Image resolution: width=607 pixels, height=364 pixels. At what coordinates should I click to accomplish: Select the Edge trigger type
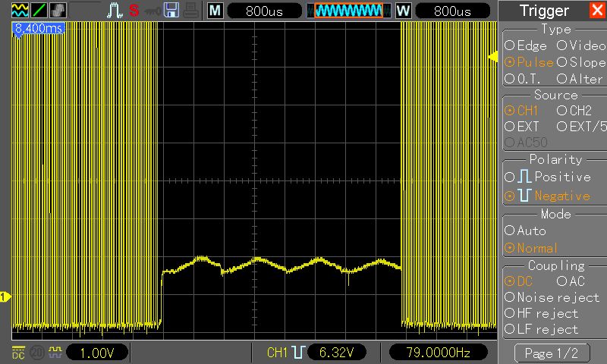526,45
